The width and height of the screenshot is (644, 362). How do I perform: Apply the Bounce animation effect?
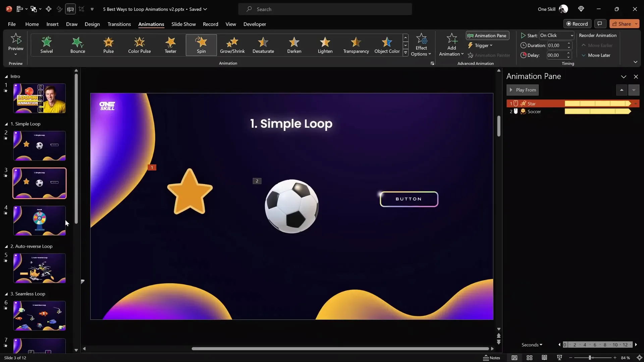click(x=77, y=45)
